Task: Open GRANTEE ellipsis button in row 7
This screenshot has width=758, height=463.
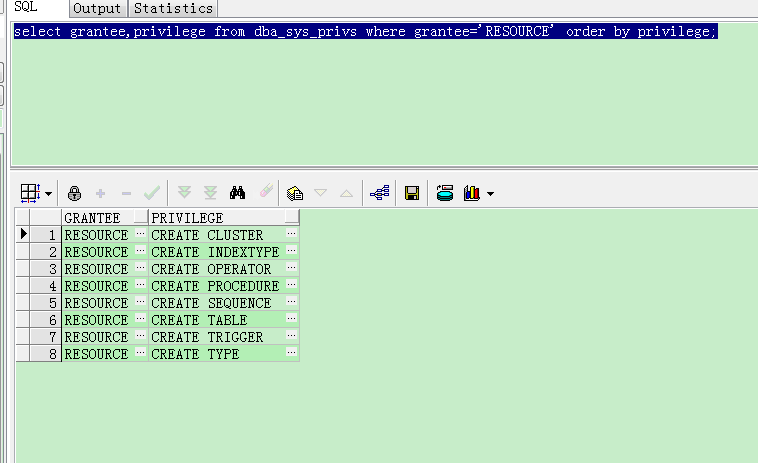Action: coord(141,335)
